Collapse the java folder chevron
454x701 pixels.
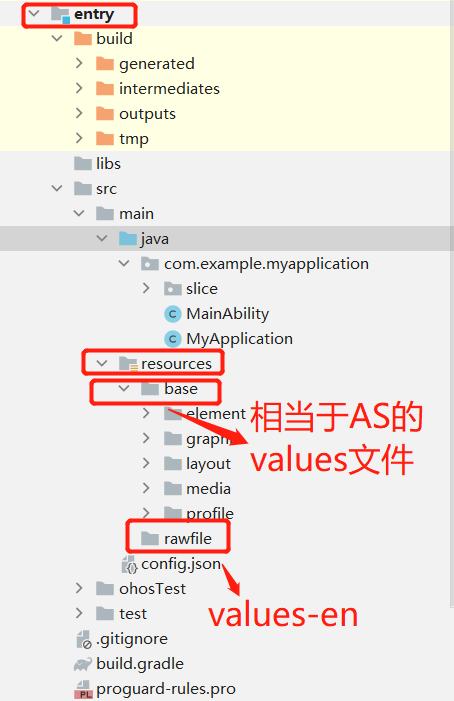(x=102, y=239)
